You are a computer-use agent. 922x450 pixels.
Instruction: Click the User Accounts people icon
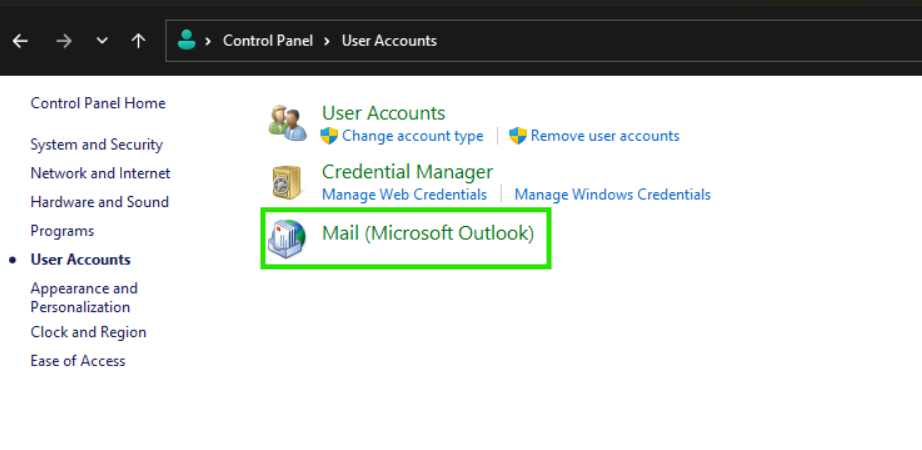(x=288, y=123)
